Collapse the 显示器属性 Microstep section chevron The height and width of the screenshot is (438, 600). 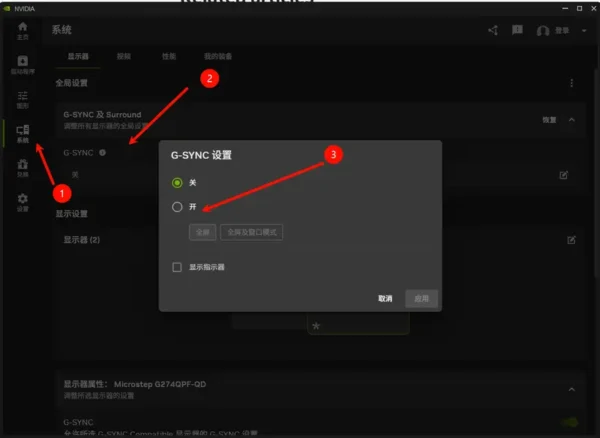[572, 389]
